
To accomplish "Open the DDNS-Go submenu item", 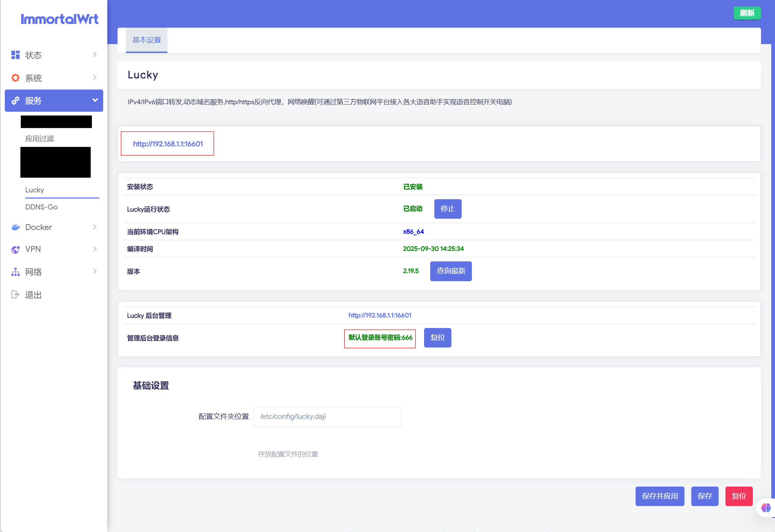I will (x=41, y=207).
